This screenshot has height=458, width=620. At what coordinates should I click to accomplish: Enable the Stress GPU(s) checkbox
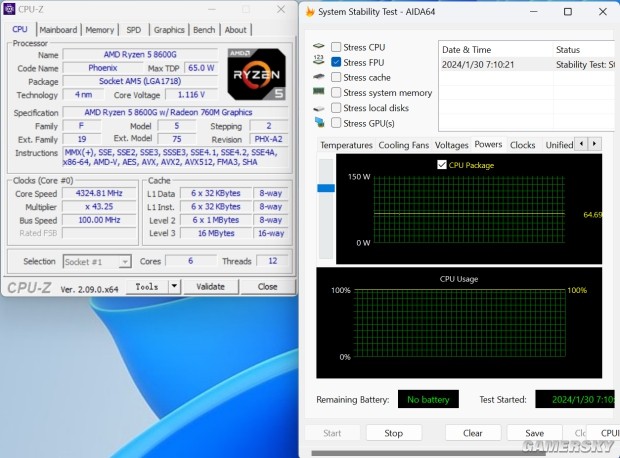pyautogui.click(x=336, y=123)
